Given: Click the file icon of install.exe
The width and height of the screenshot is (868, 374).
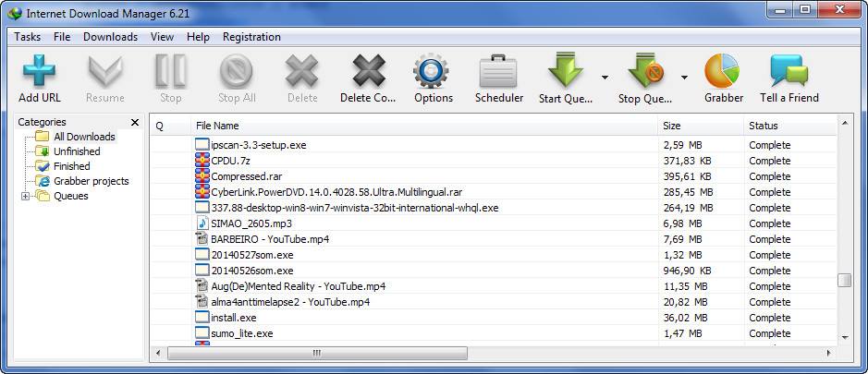Looking at the screenshot, I should pos(202,318).
